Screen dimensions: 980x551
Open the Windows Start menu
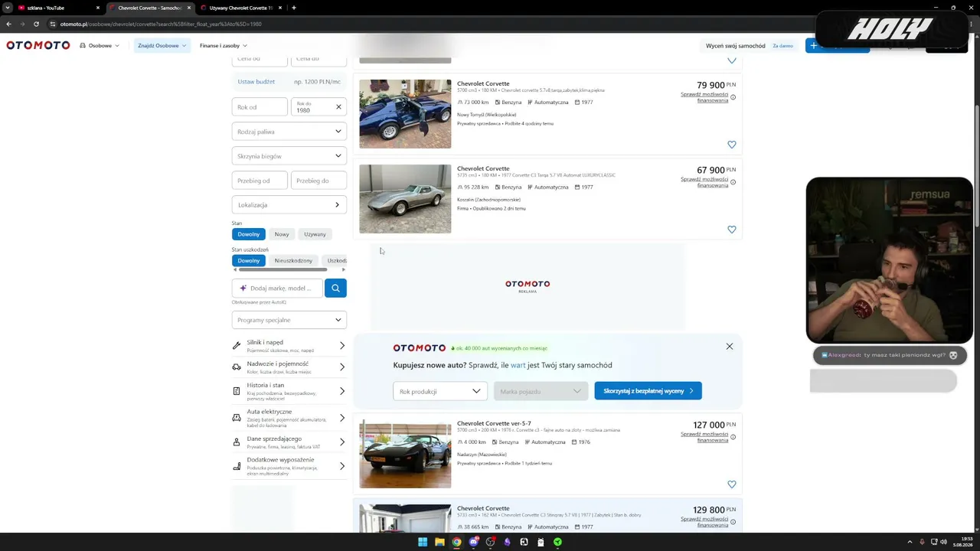[x=423, y=542]
